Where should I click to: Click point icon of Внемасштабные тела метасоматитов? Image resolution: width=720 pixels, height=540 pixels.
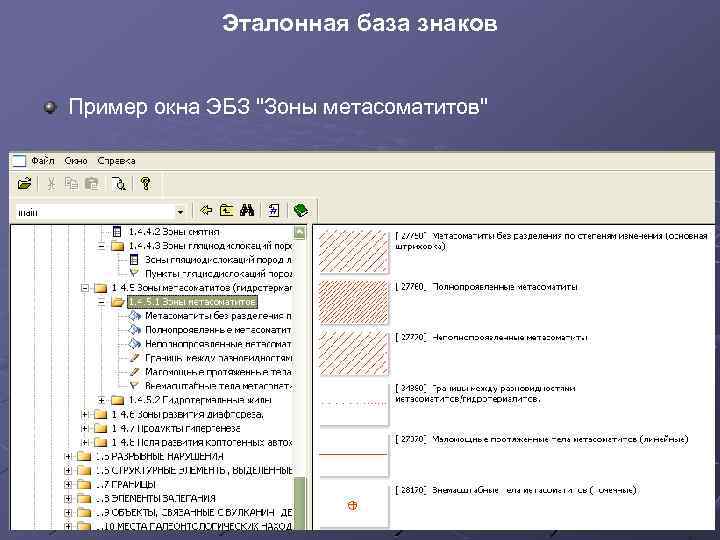click(x=134, y=385)
